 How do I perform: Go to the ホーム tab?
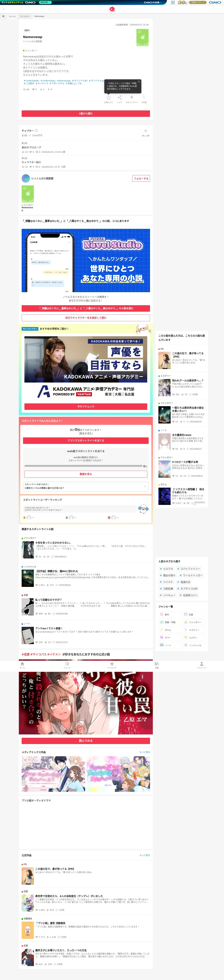[x=23, y=665]
